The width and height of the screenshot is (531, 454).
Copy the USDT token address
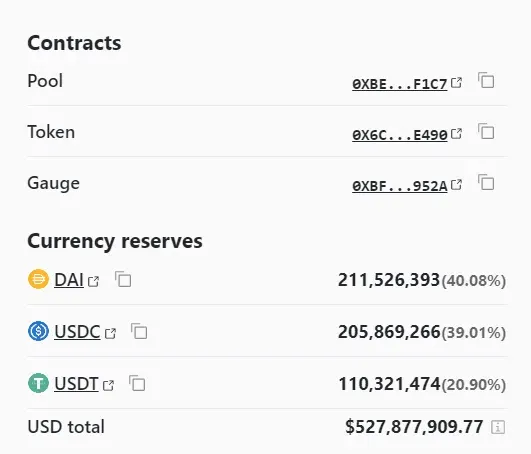137,383
